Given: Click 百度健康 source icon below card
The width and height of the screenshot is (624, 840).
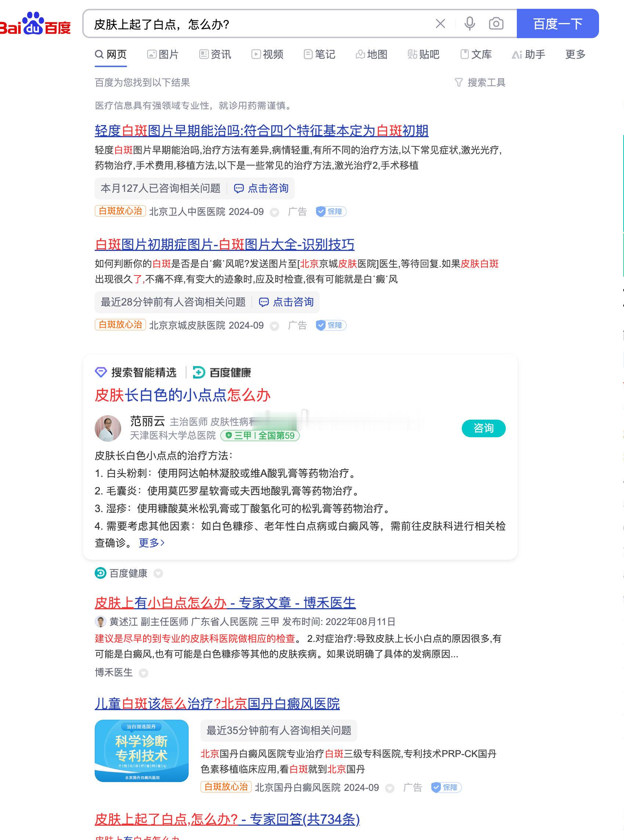Looking at the screenshot, I should 100,573.
